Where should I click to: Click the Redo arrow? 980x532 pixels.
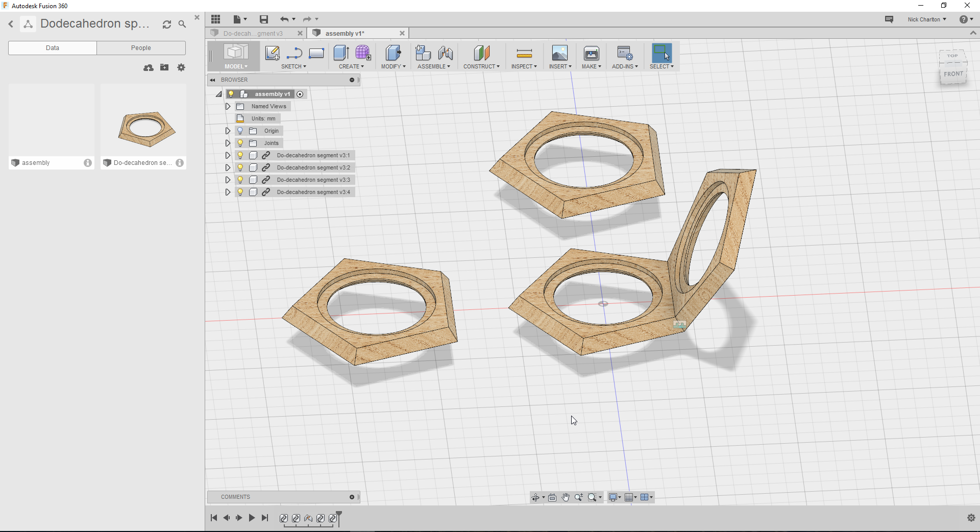click(307, 19)
